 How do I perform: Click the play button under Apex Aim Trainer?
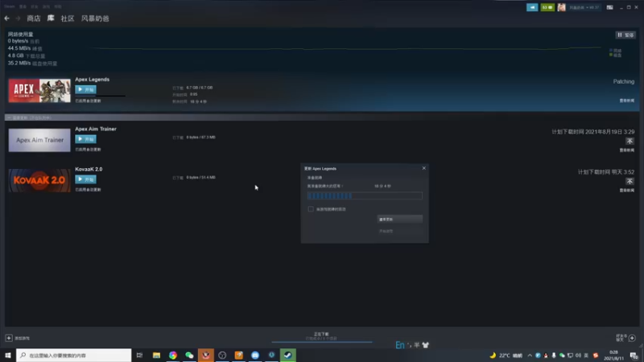point(85,139)
